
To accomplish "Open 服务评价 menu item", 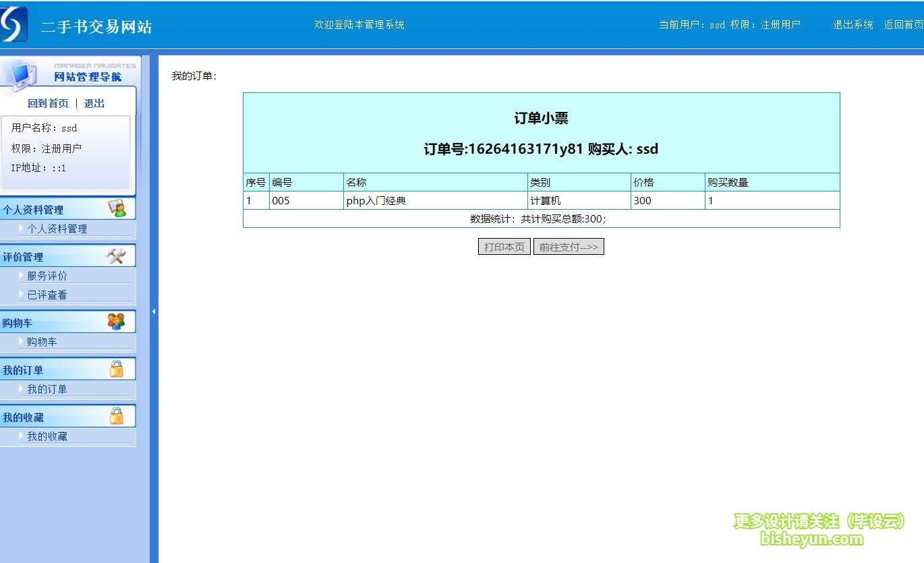I will 47,276.
